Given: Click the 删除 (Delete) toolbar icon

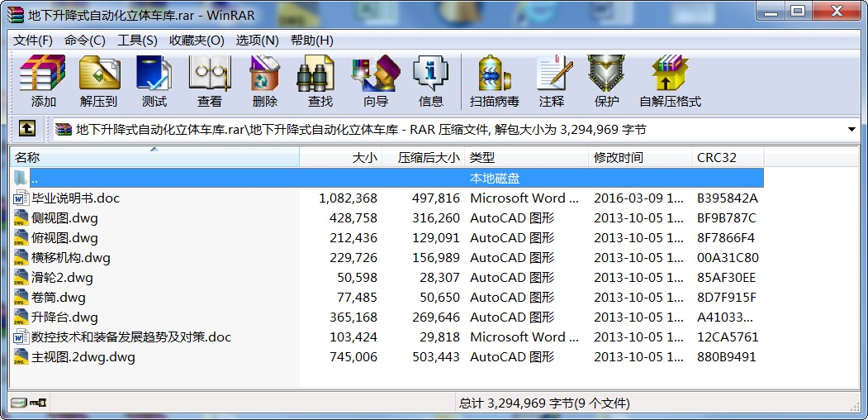Looking at the screenshot, I should (x=264, y=73).
